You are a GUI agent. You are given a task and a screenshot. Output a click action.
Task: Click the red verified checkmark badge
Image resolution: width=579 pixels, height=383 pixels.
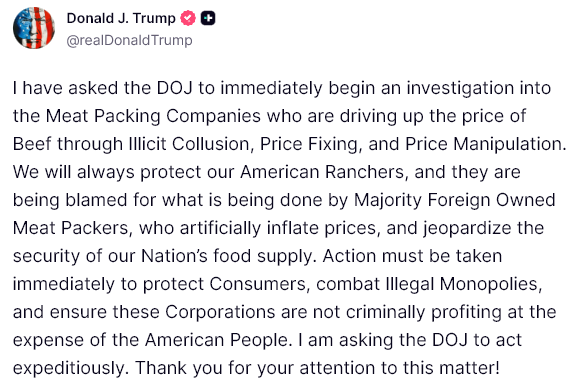[x=188, y=18]
